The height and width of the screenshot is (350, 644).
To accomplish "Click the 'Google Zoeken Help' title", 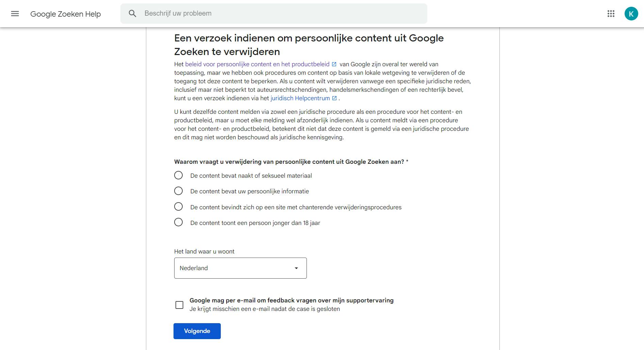I will pos(66,14).
